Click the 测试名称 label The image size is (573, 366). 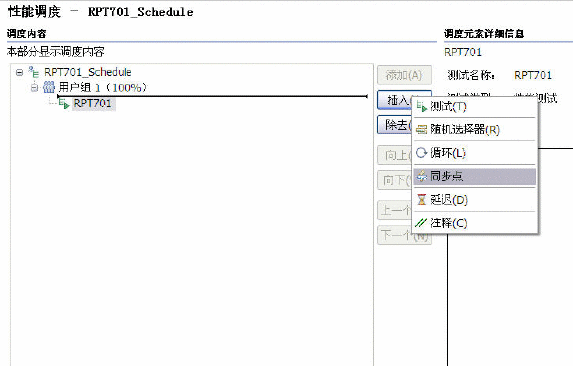pyautogui.click(x=471, y=75)
